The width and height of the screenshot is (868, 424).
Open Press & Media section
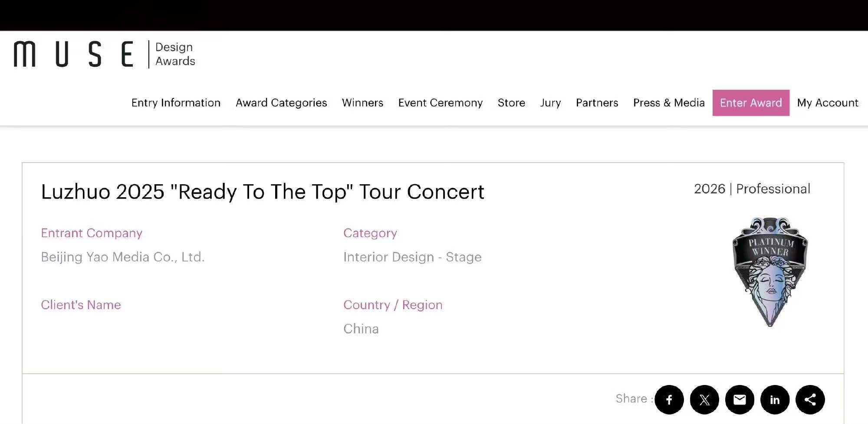click(669, 103)
